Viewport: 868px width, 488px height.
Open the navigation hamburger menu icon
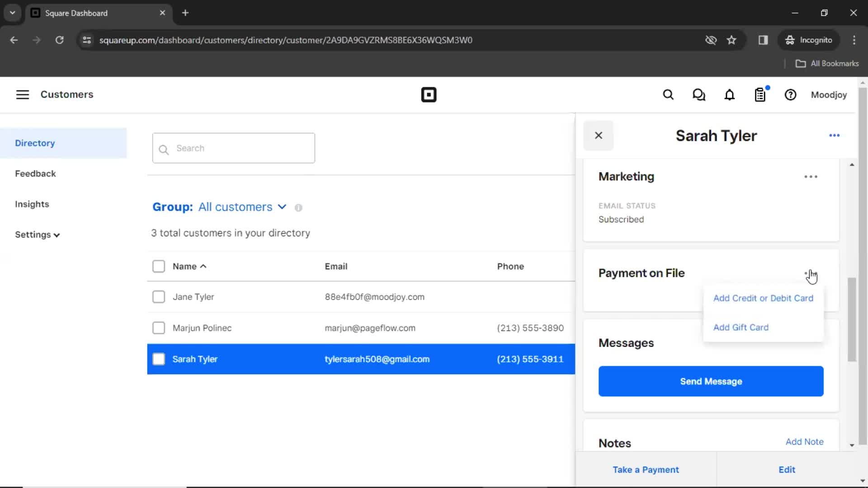(22, 95)
